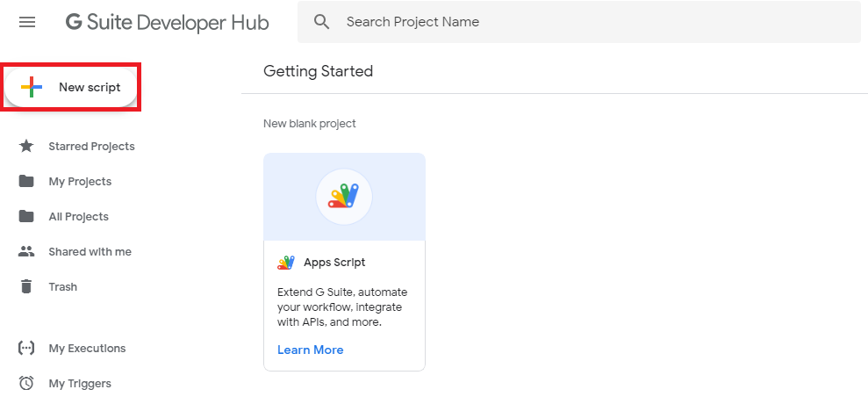The height and width of the screenshot is (404, 868).
Task: Click the people icon for Shared with me
Action: point(26,251)
